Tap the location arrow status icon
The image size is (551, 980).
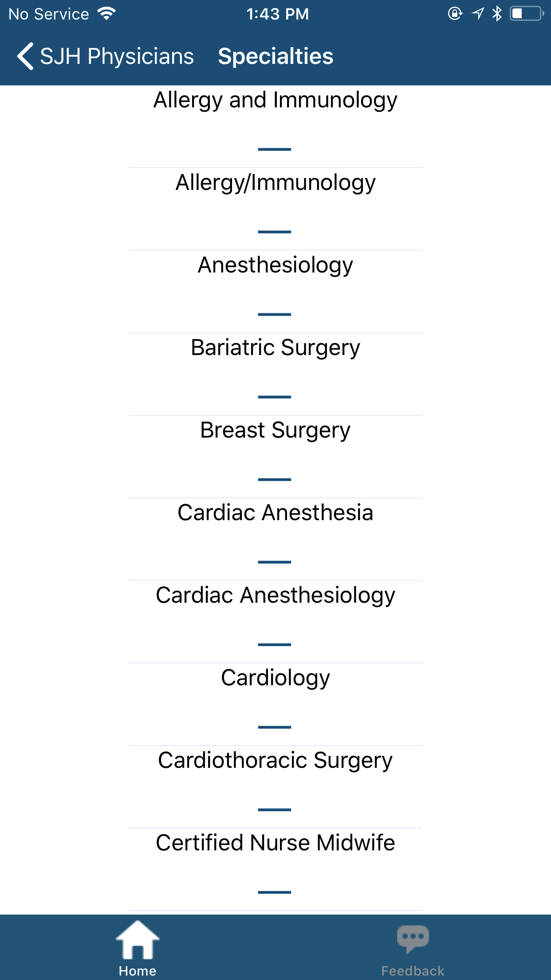(x=478, y=14)
